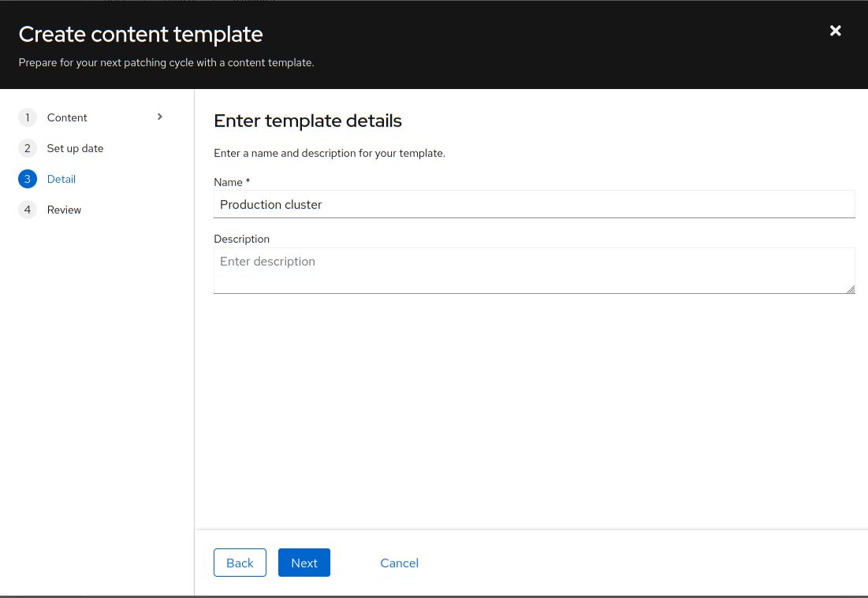Click the Description field label
The image size is (868, 598).
[x=241, y=239]
